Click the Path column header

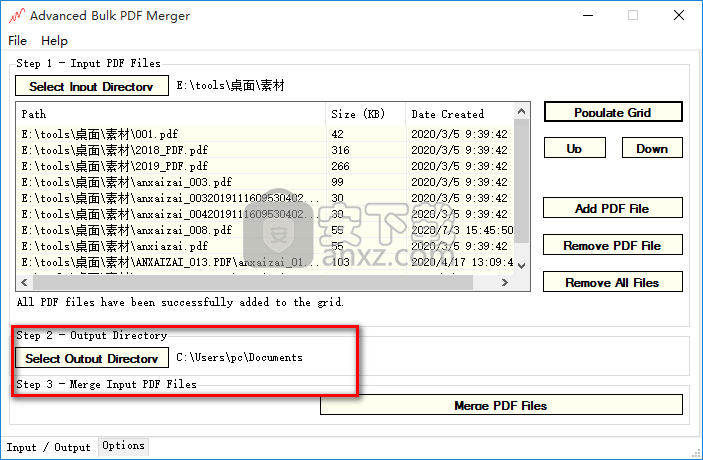pos(171,114)
